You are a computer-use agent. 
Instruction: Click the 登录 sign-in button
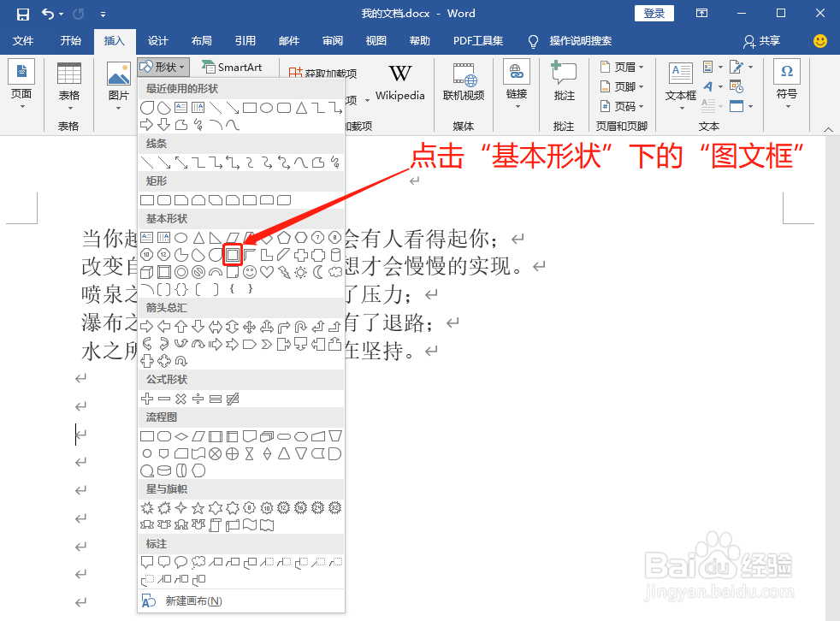(654, 13)
